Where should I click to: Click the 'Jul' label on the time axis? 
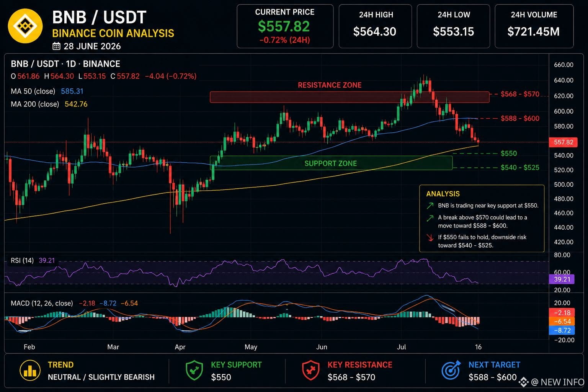tap(401, 347)
